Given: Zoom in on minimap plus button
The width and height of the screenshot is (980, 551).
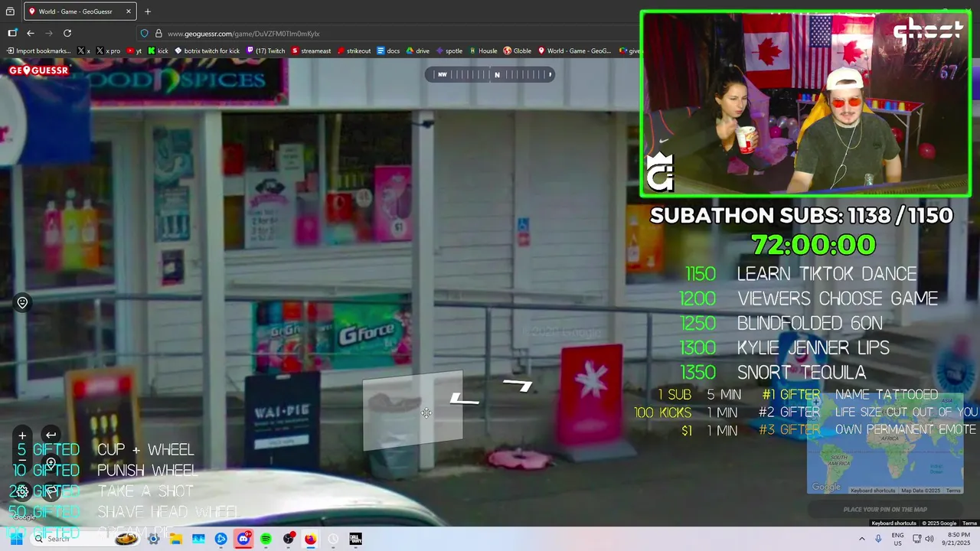Looking at the screenshot, I should coord(816,400).
